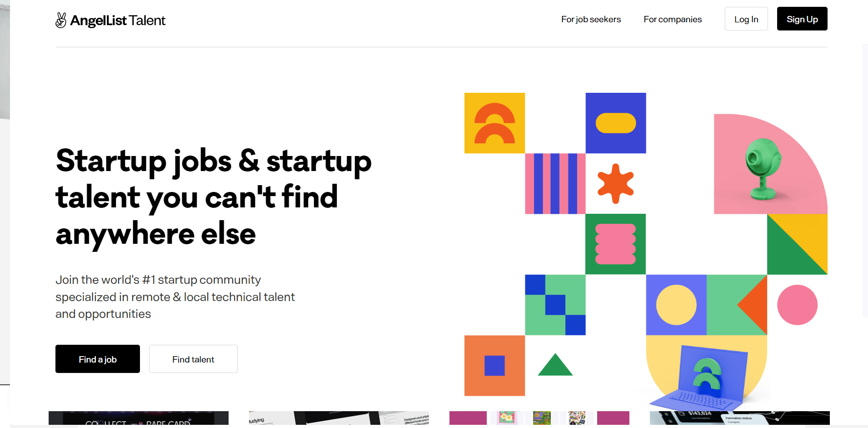Click the pink and blue striped tile
The height and width of the screenshot is (428, 868).
pos(555,183)
